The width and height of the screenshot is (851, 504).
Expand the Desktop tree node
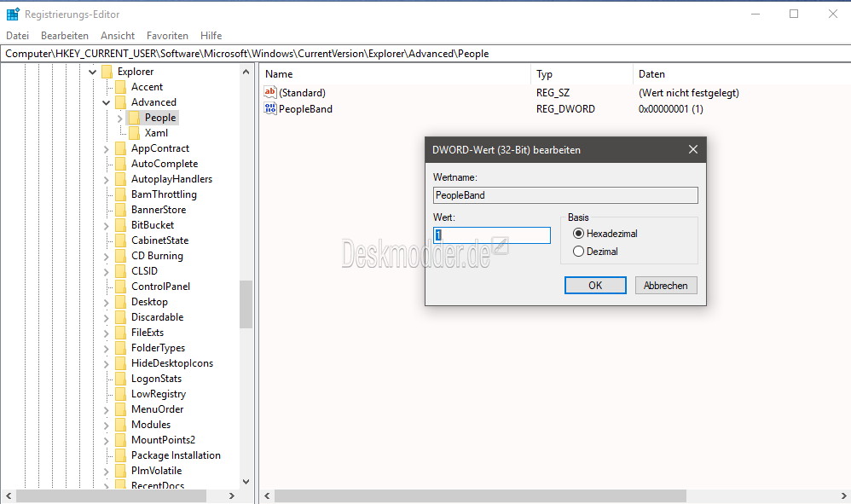pyautogui.click(x=107, y=302)
